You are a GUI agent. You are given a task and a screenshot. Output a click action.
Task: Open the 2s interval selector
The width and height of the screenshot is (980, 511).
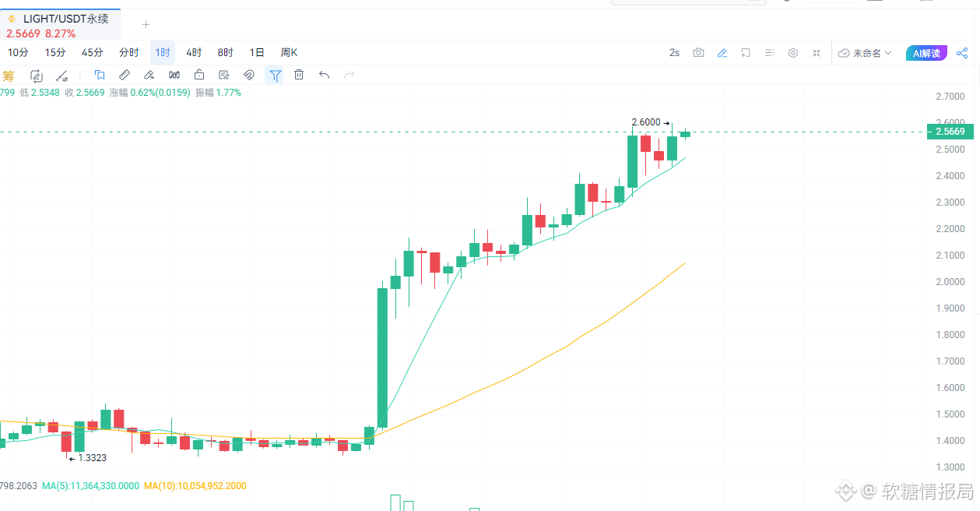click(674, 53)
